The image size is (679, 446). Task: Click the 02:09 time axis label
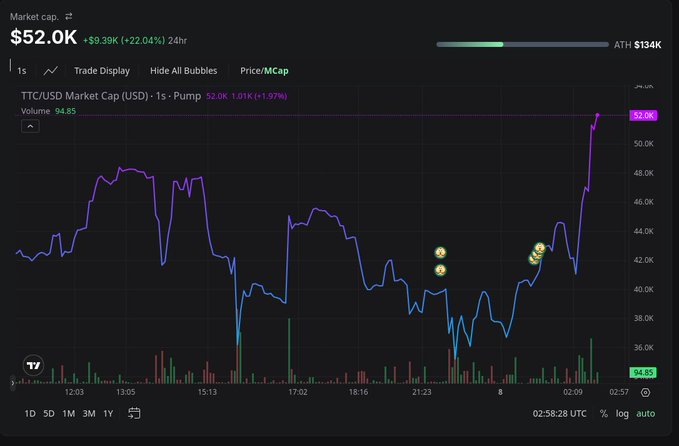572,392
